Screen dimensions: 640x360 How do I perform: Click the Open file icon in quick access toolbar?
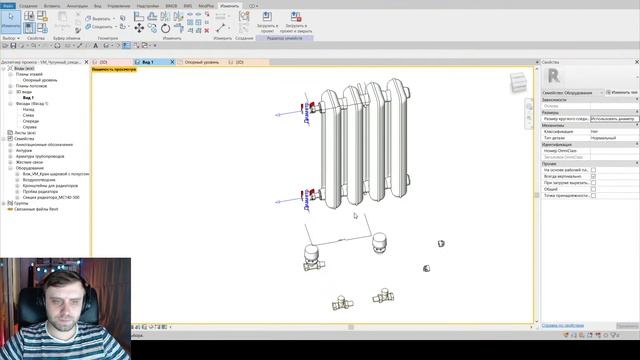[5, 46]
